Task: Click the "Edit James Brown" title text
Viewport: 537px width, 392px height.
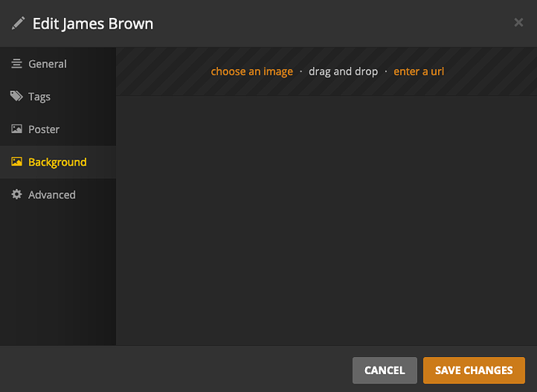Action: 93,23
